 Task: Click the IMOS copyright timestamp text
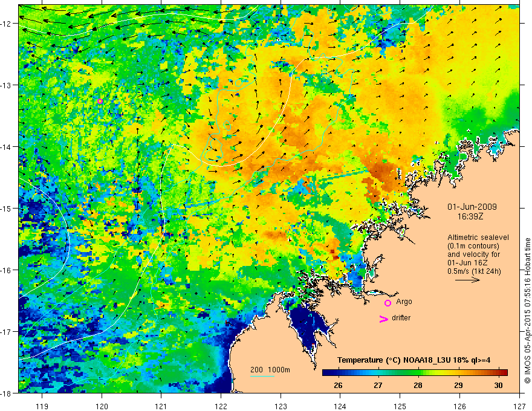pos(527,311)
